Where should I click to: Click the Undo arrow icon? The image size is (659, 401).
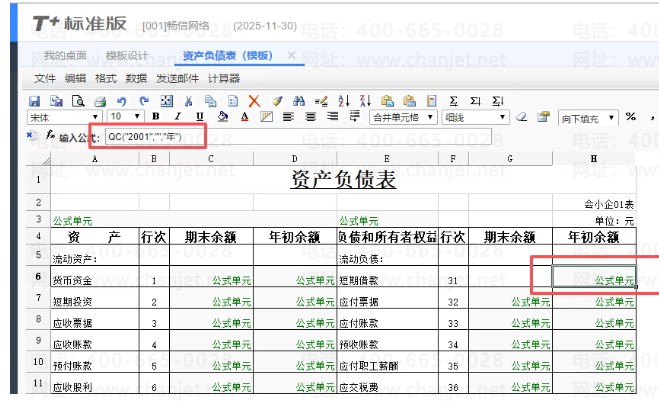(x=121, y=101)
